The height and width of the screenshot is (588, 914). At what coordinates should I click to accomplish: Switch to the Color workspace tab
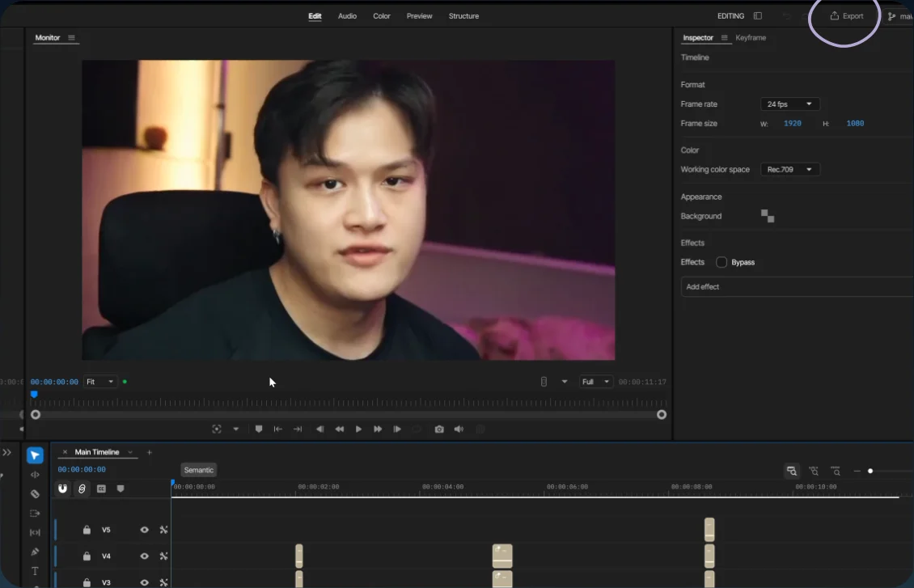pos(382,16)
